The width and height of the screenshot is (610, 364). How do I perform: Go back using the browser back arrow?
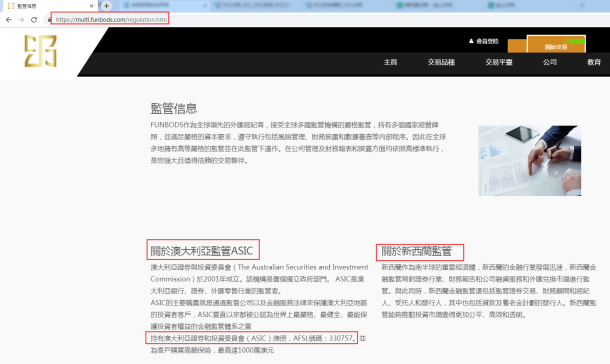[9, 20]
